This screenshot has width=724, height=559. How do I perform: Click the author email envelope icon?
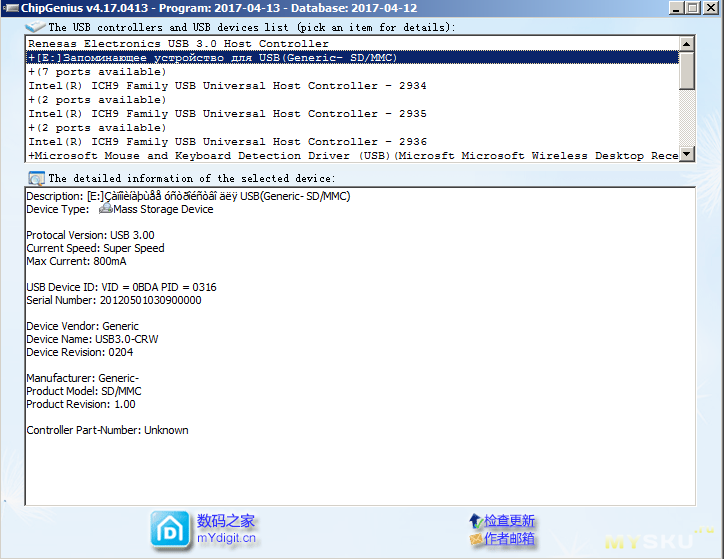[476, 539]
